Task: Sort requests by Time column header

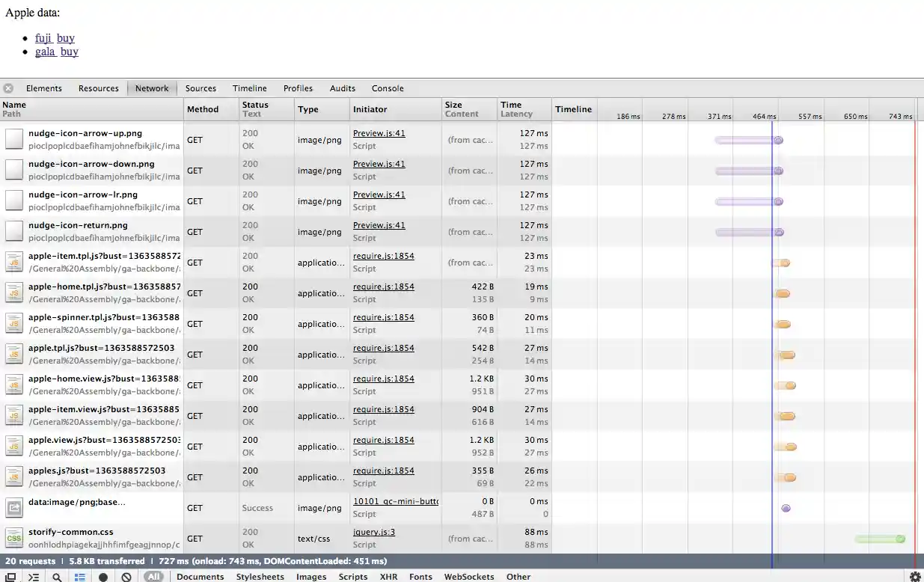Action: [511, 105]
